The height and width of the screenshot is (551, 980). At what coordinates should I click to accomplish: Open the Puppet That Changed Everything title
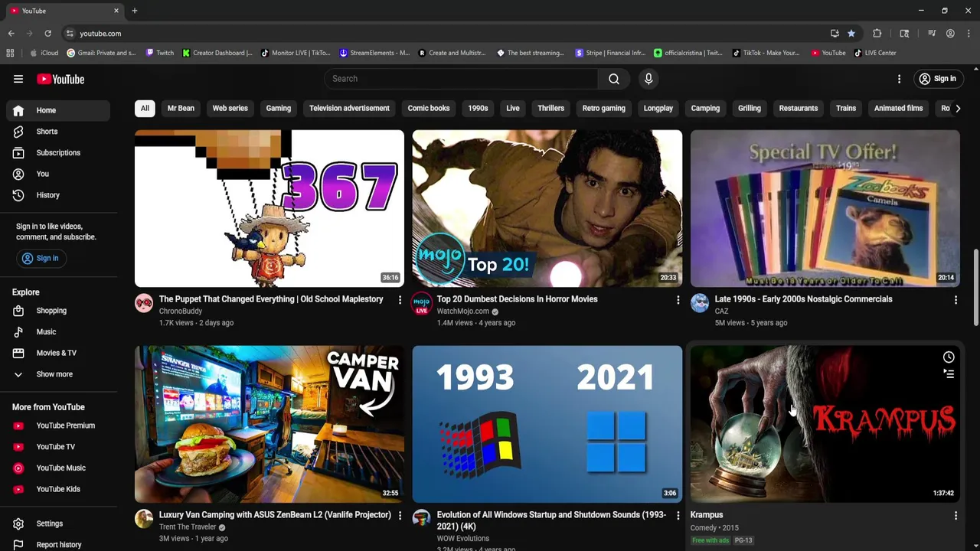[271, 299]
